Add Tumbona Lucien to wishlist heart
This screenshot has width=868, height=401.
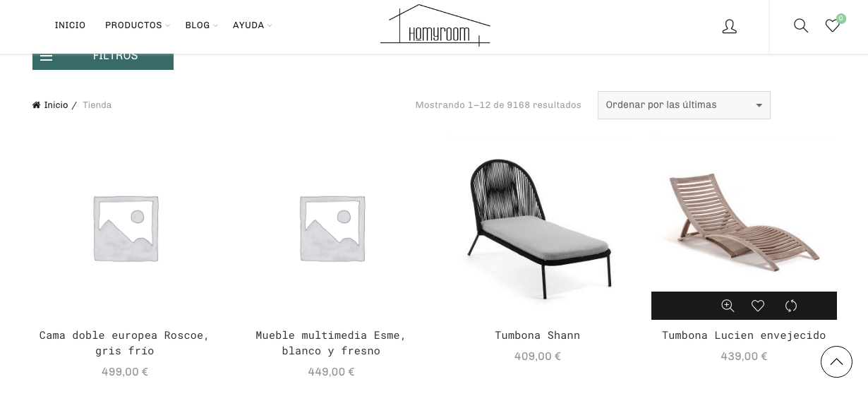pos(758,306)
